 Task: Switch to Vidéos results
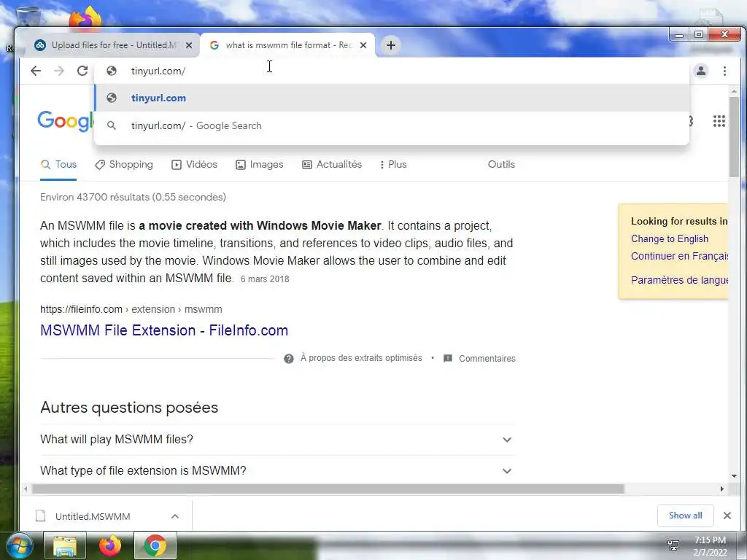click(194, 164)
